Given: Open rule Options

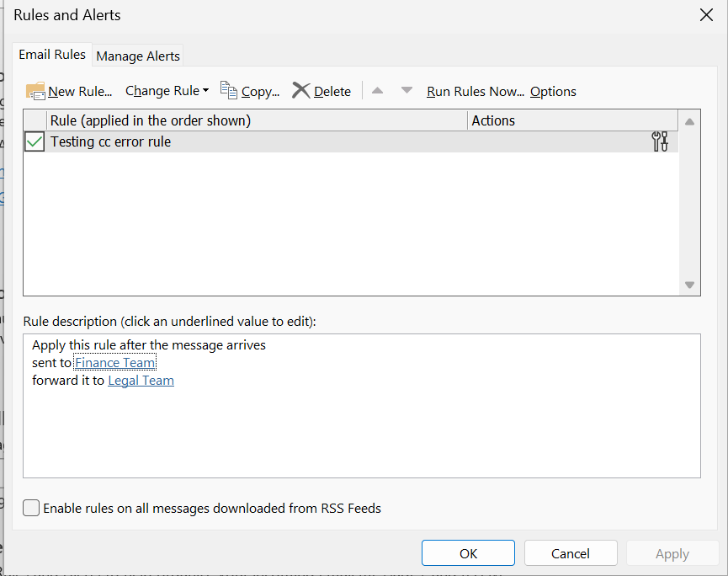Looking at the screenshot, I should [553, 92].
